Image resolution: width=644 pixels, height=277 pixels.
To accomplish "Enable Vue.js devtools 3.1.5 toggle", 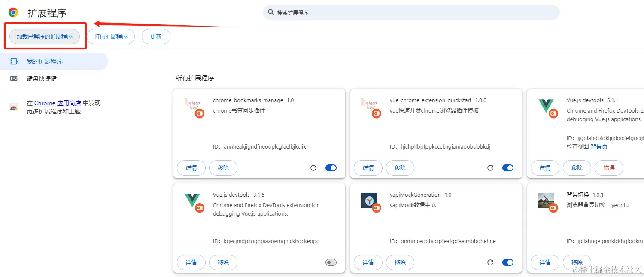I will [x=331, y=262].
